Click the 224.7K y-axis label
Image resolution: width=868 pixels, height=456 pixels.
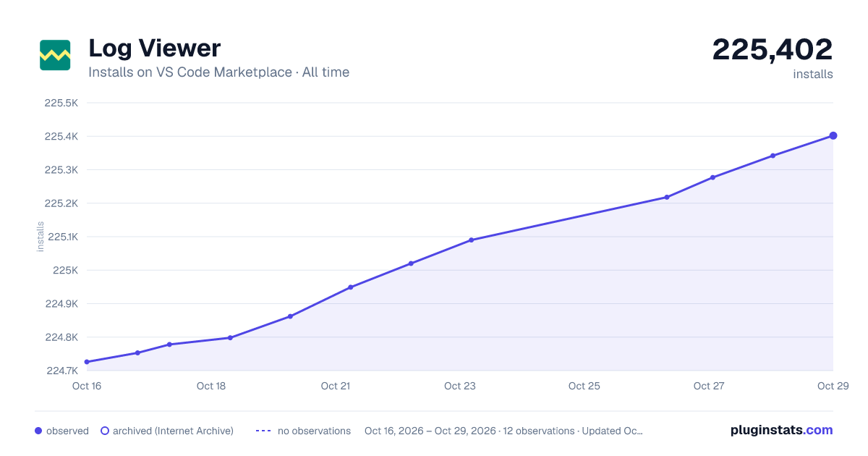tap(61, 371)
